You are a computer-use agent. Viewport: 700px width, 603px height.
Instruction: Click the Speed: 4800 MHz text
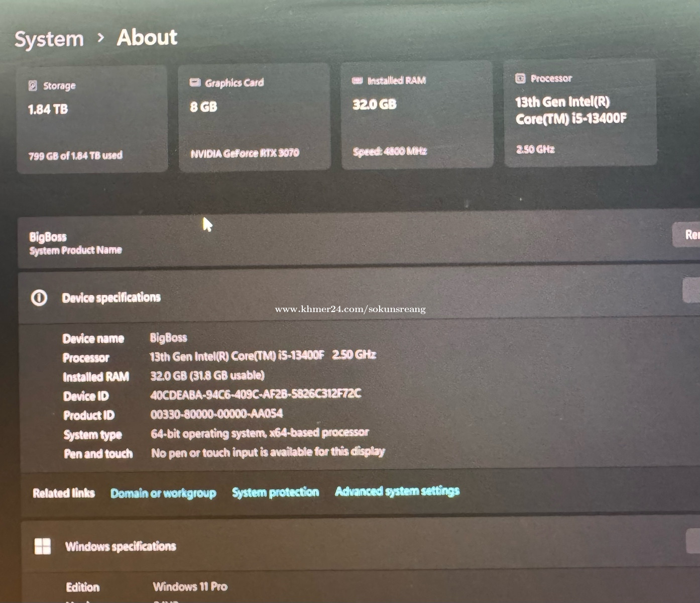pos(390,151)
